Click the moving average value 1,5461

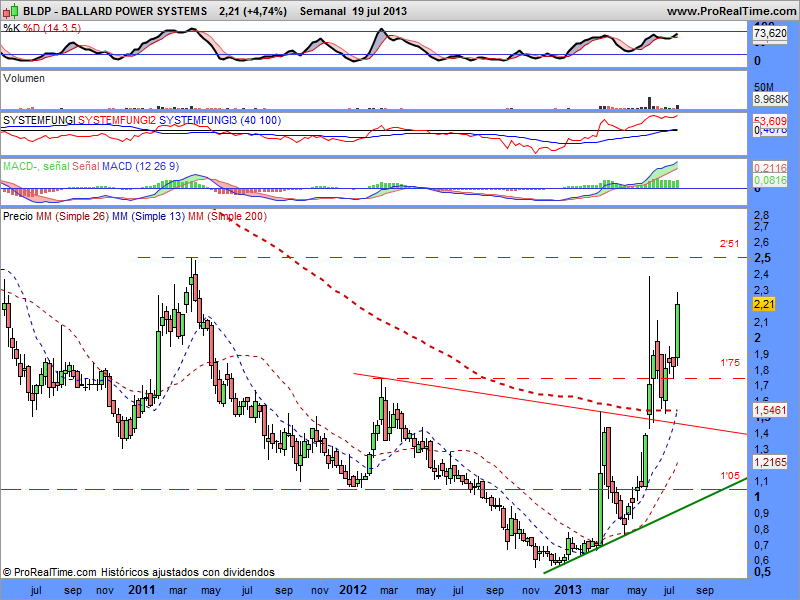tap(770, 410)
